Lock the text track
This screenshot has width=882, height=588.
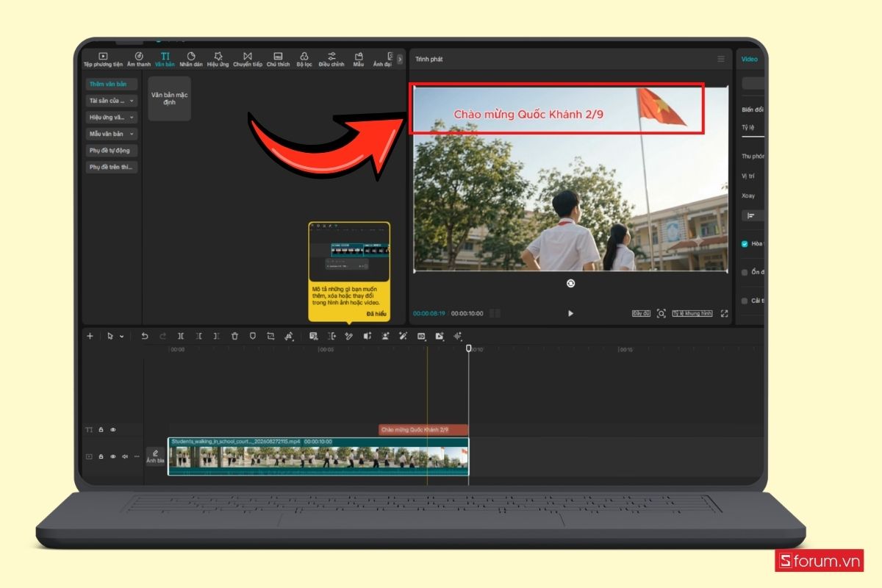coord(101,429)
